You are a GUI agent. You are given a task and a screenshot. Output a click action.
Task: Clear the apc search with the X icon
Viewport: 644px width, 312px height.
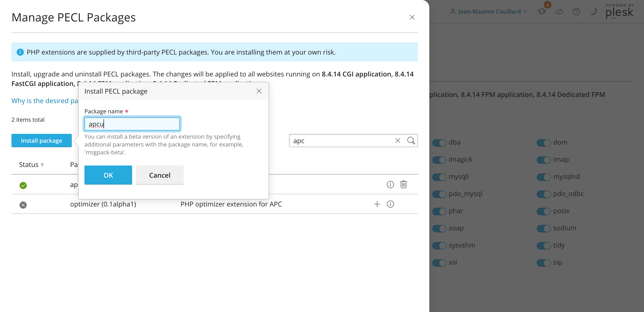click(x=398, y=141)
